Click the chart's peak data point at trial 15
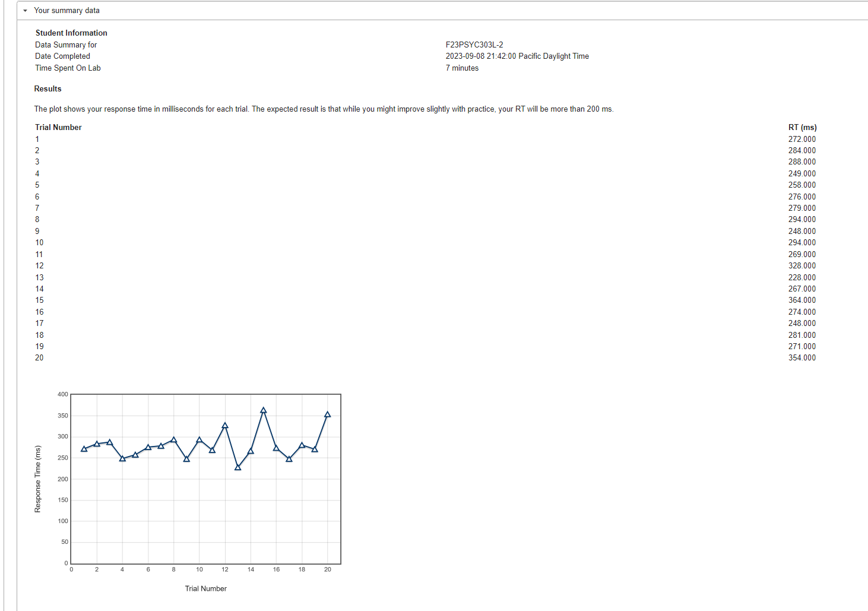Viewport: 868px width, 611px height. (264, 410)
